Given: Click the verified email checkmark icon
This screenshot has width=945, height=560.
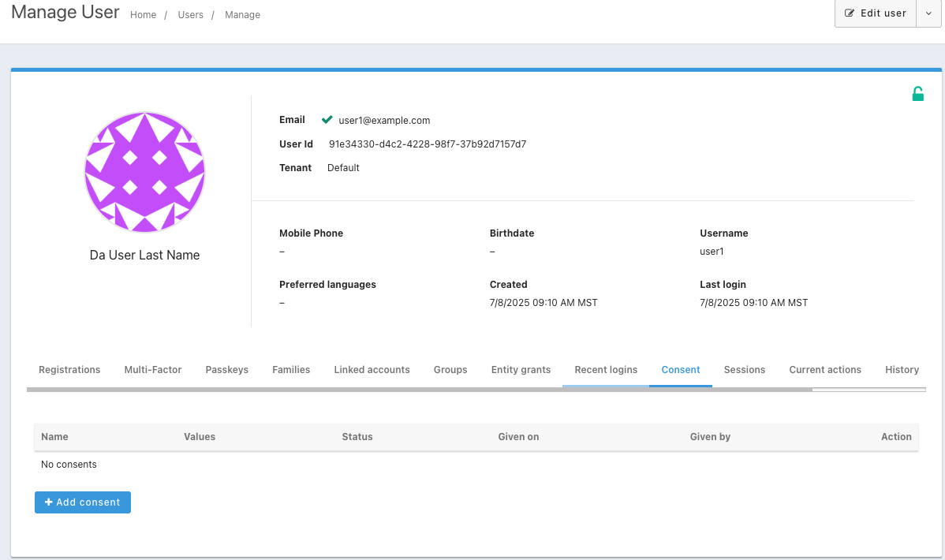Looking at the screenshot, I should 327,120.
